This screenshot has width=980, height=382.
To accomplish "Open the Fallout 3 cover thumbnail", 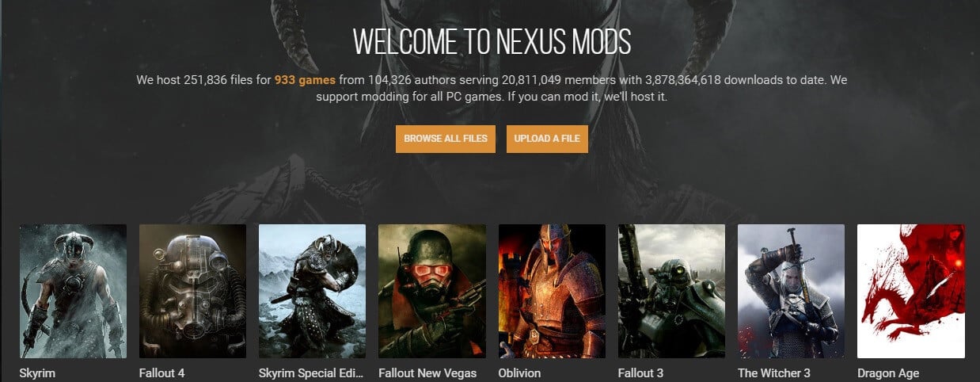I will (x=671, y=291).
